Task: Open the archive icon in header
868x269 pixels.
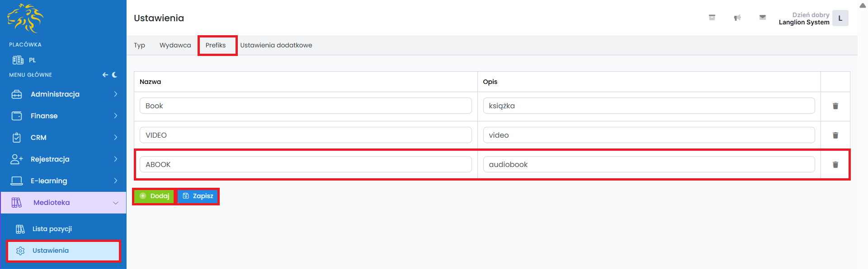Action: (x=712, y=18)
